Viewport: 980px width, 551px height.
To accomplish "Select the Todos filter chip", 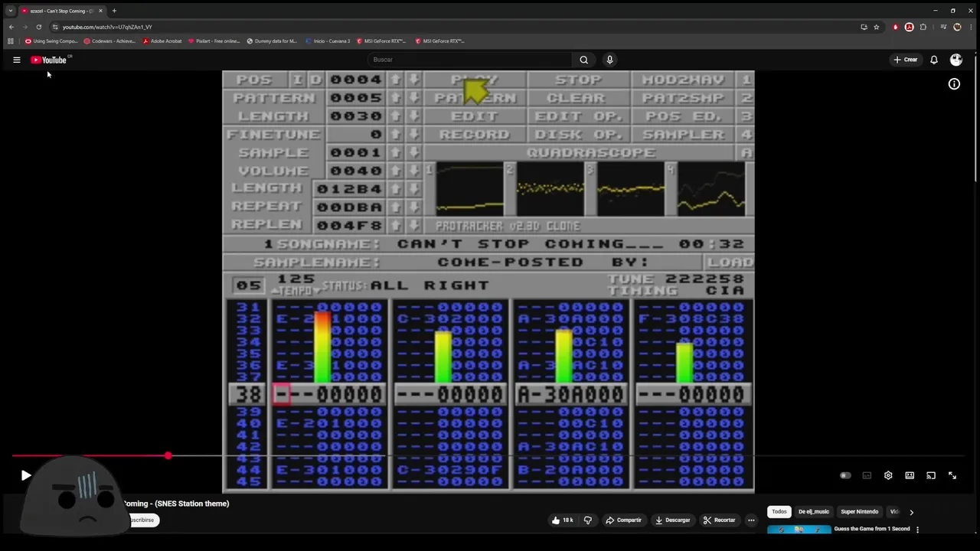I will (779, 512).
